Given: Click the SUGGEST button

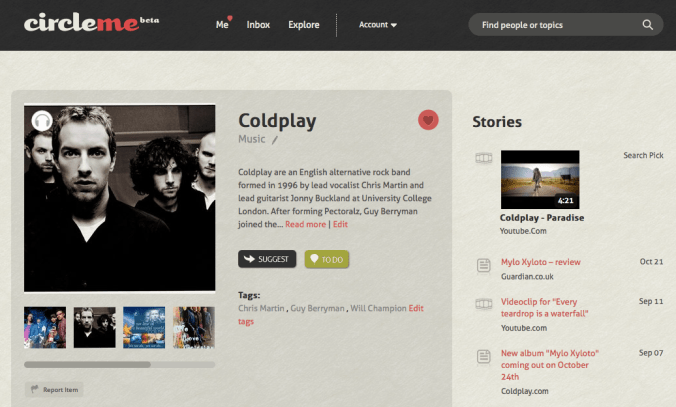Looking at the screenshot, I should click(267, 259).
